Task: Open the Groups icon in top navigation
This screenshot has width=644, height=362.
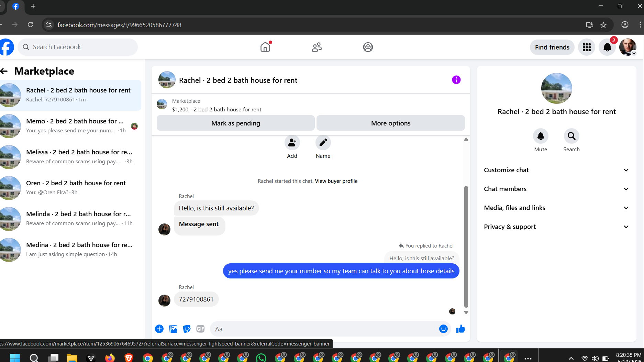Action: [x=368, y=47]
